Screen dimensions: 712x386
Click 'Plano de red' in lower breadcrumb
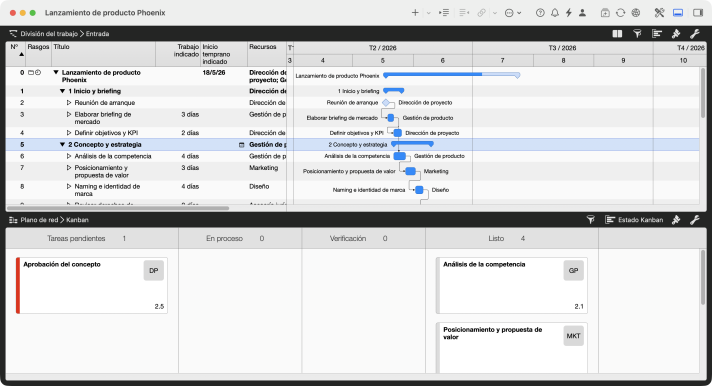tap(40, 220)
